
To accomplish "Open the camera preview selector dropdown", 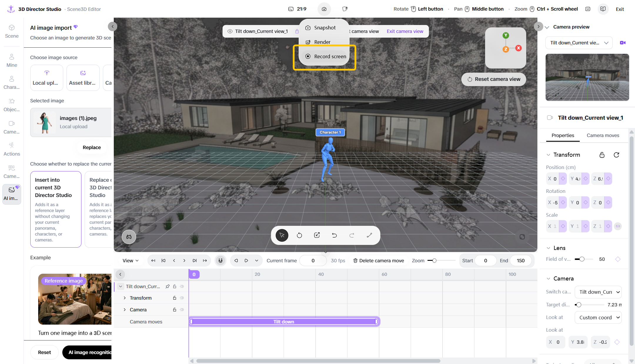I will pos(579,43).
